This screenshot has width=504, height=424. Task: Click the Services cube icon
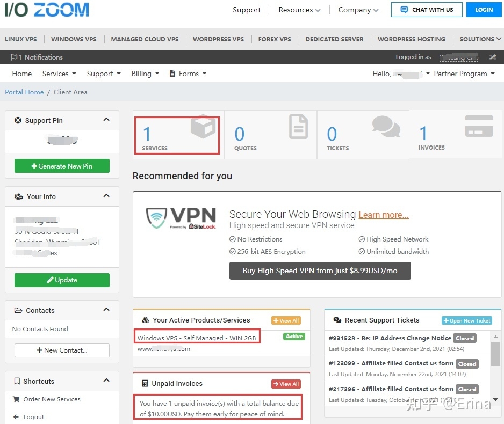click(x=203, y=127)
